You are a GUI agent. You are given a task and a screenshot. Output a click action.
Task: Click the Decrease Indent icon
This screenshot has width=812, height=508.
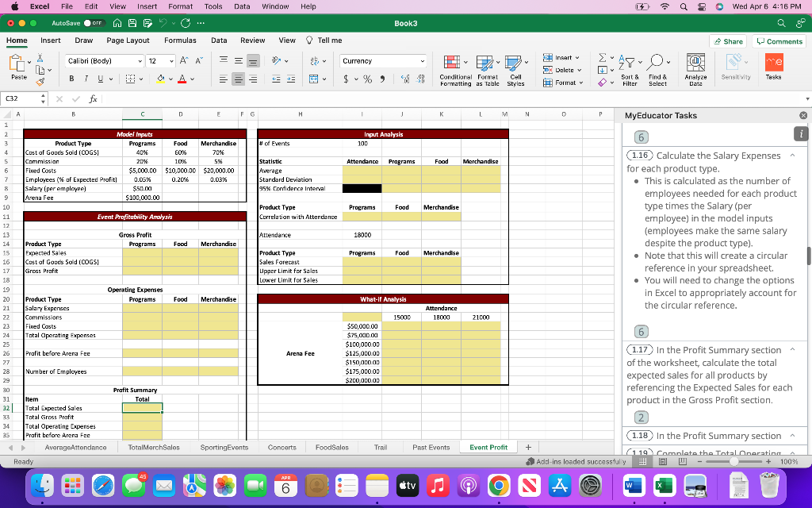[x=276, y=79]
